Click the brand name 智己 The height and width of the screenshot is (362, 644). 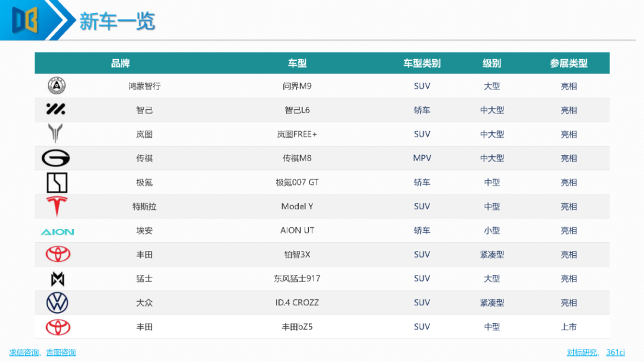click(x=144, y=110)
